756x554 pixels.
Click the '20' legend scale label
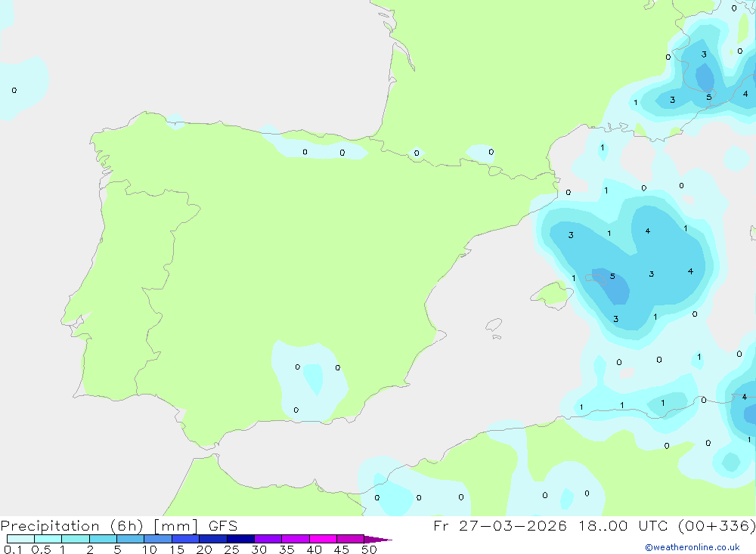(x=204, y=549)
